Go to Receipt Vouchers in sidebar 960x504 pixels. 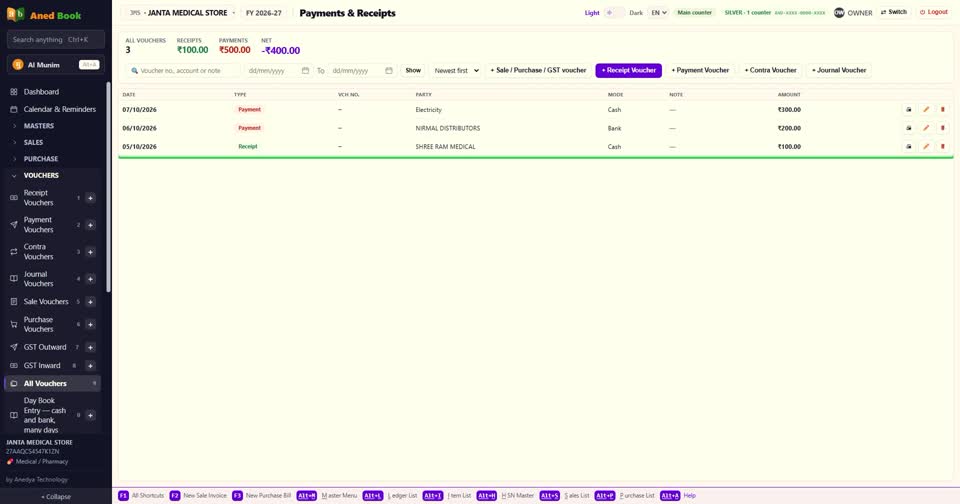click(39, 198)
